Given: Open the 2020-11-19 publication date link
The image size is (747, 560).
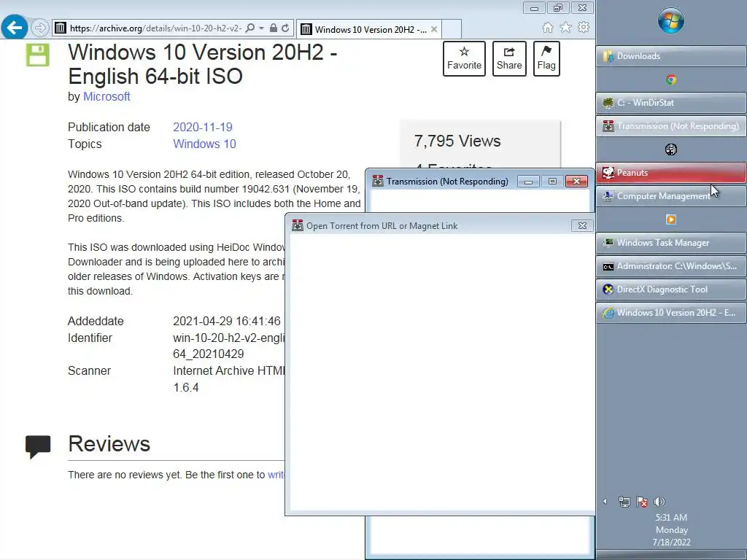Looking at the screenshot, I should click(x=203, y=127).
